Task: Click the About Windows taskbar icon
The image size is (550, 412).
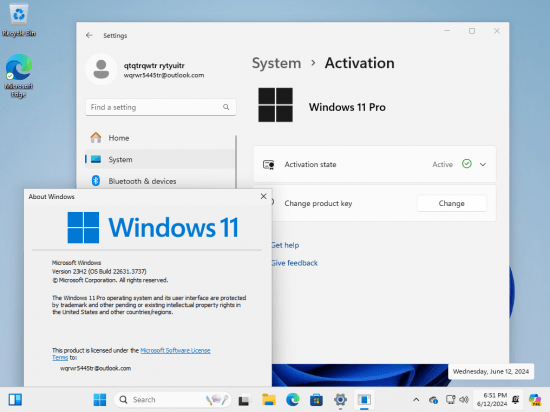Action: [364, 400]
